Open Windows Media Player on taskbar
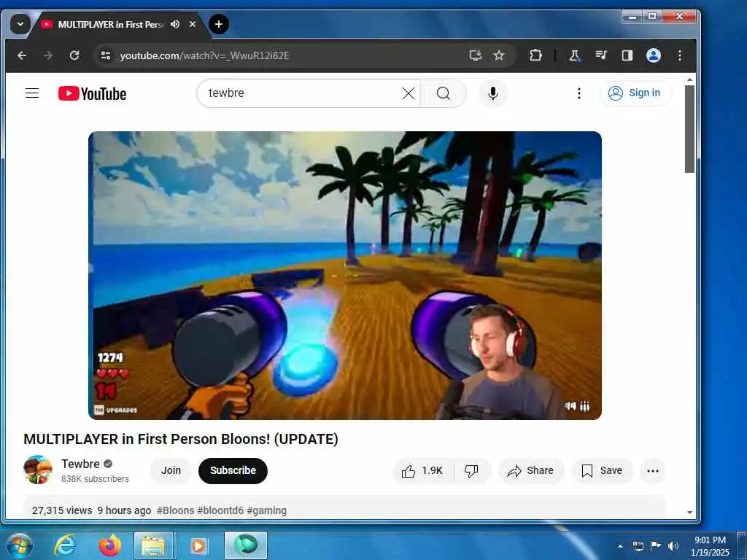This screenshot has width=747, height=560. click(x=198, y=545)
